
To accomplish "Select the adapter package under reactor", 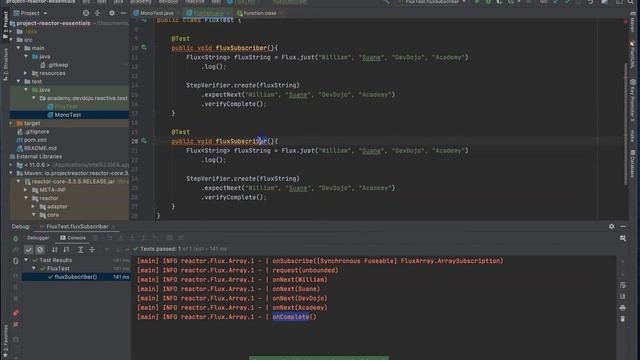I will point(53,207).
